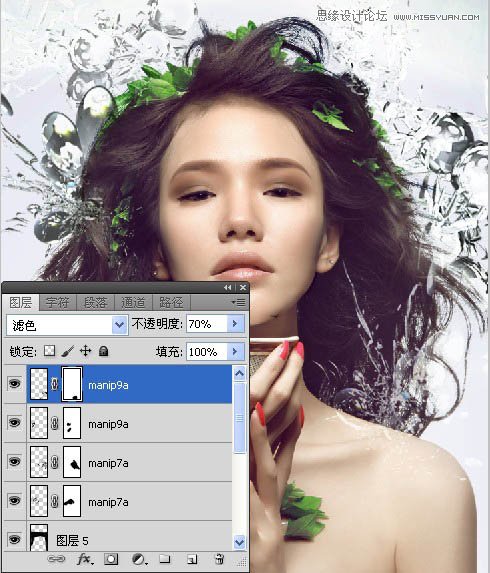Toggle visibility of lower manip7a layer
Screen dimensions: 490x573
point(14,501)
